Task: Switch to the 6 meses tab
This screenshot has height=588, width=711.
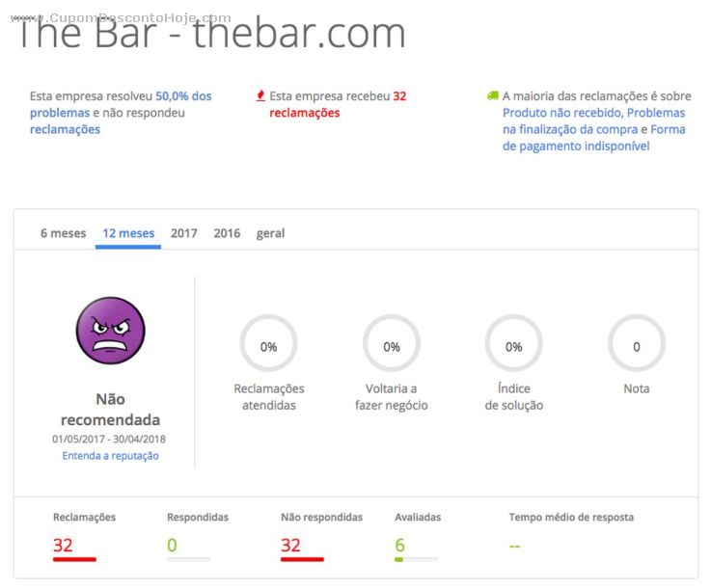Action: (x=63, y=233)
